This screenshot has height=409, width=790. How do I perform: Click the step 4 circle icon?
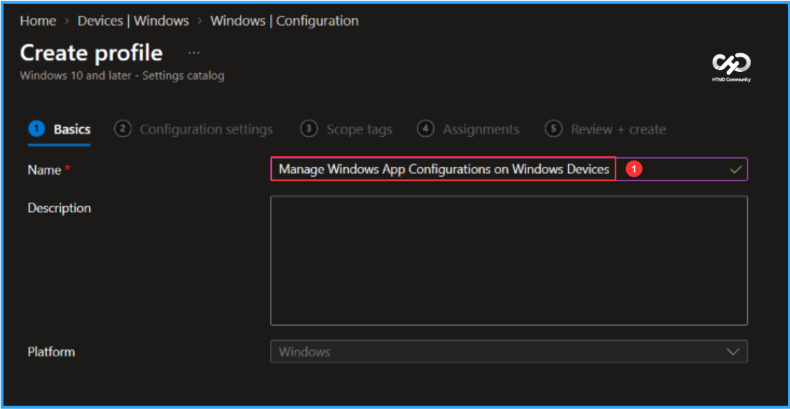(425, 129)
